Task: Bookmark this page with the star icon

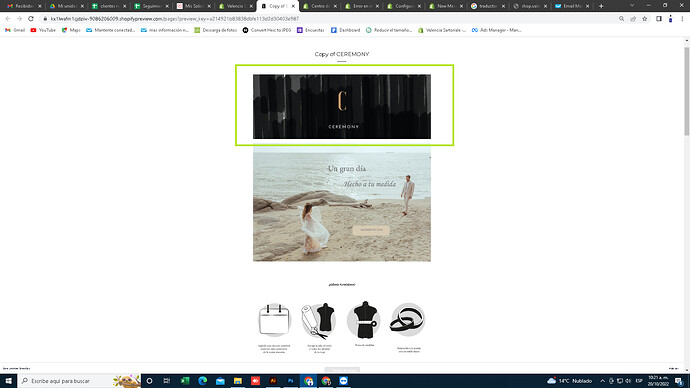Action: [645, 19]
